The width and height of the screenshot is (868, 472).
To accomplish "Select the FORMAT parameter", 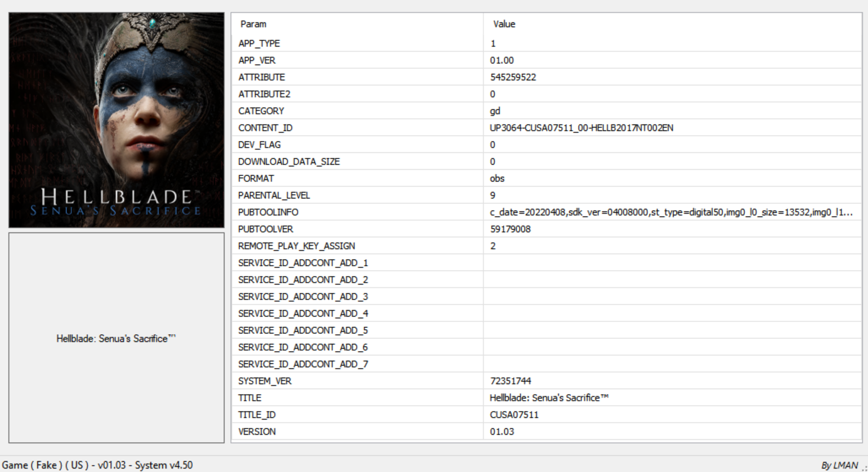I will point(256,178).
